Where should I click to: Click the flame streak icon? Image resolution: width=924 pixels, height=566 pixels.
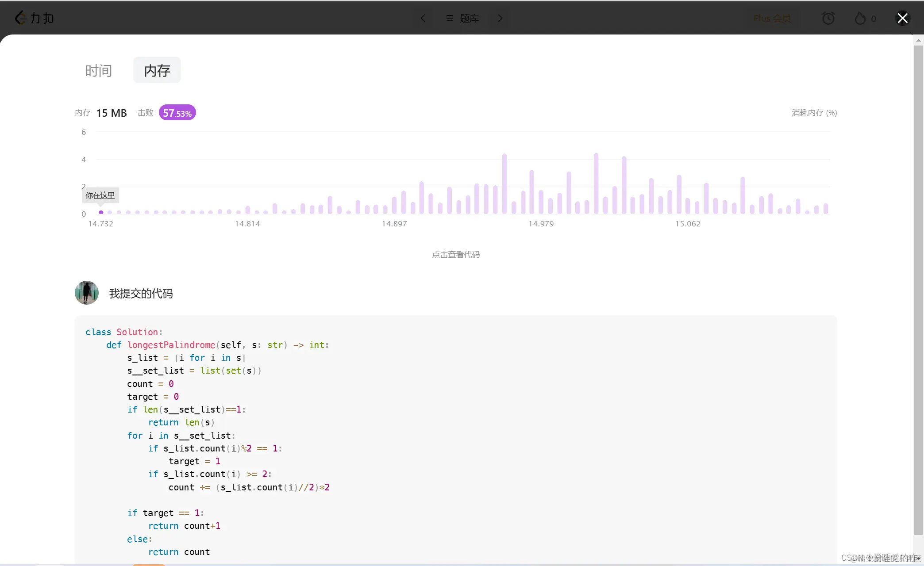tap(860, 18)
